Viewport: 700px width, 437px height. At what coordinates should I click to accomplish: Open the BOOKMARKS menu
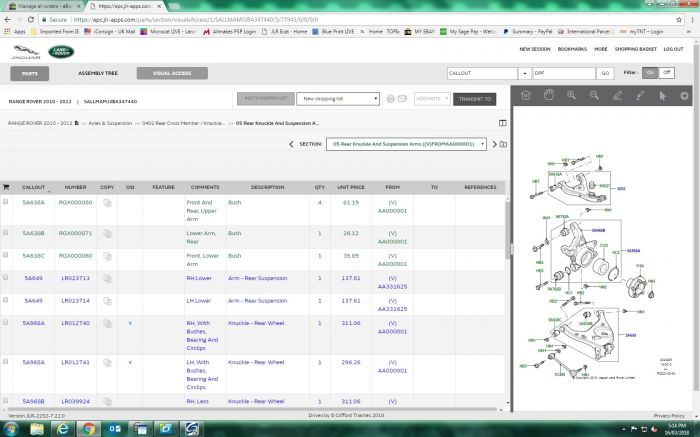[572, 49]
